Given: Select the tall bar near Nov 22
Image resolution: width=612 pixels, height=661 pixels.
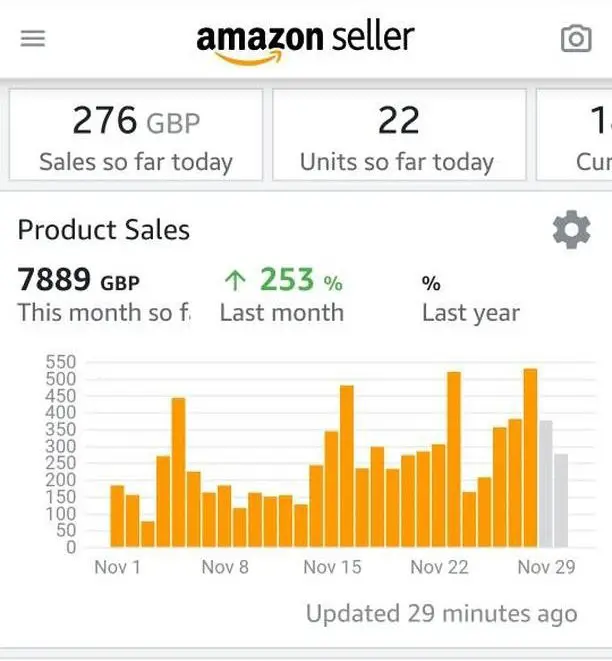Looking at the screenshot, I should pos(454,459).
